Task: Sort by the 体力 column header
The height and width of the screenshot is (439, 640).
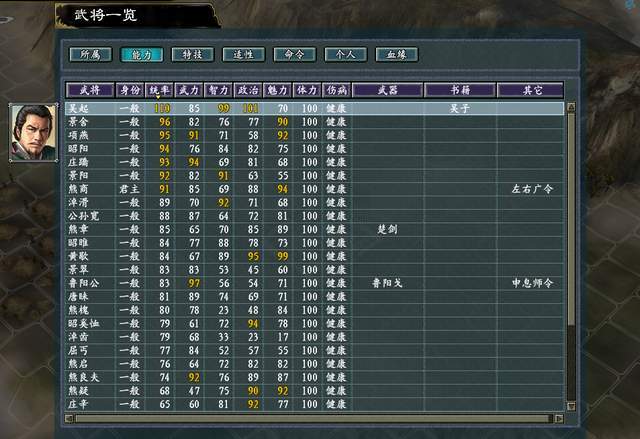Action: 307,90
